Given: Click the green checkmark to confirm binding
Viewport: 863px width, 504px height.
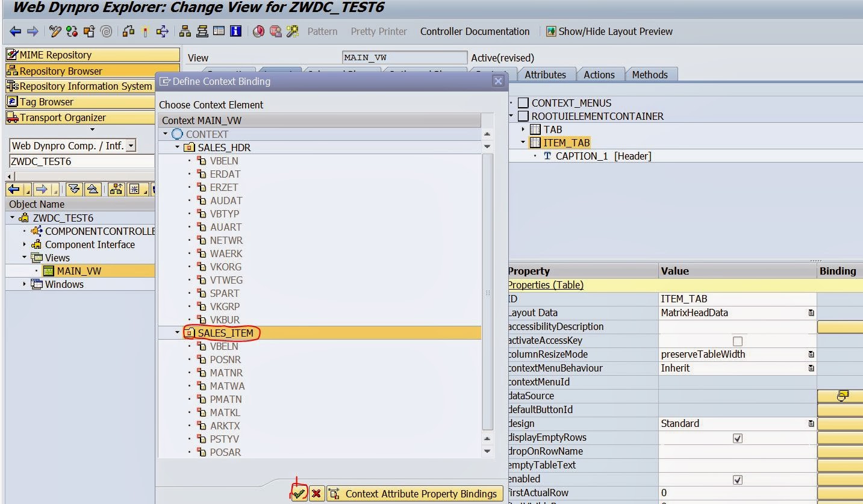Looking at the screenshot, I should coord(299,494).
